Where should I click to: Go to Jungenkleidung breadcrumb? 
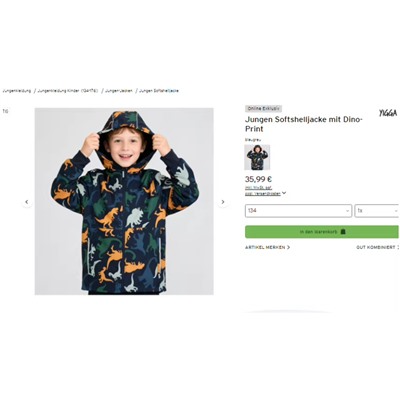pyautogui.click(x=16, y=91)
